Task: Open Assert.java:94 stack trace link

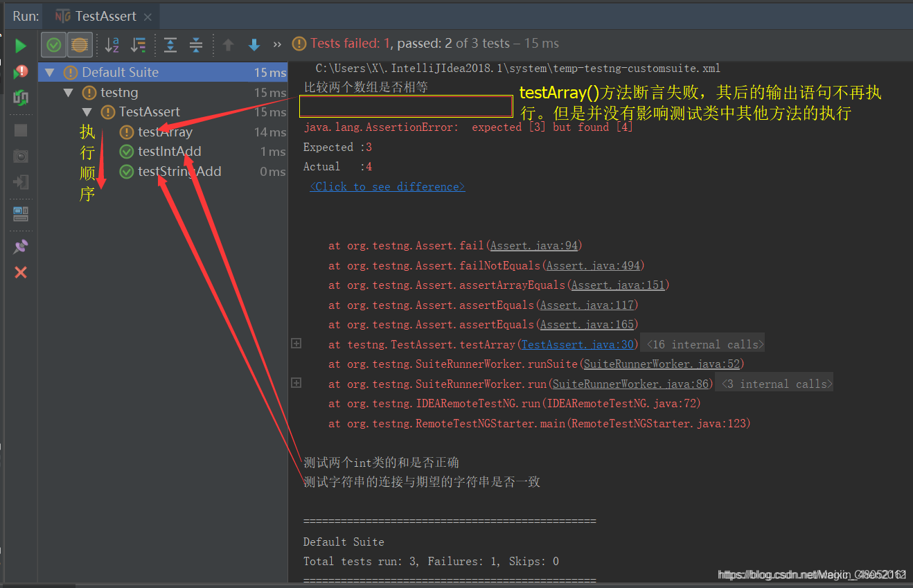Action: click(533, 245)
